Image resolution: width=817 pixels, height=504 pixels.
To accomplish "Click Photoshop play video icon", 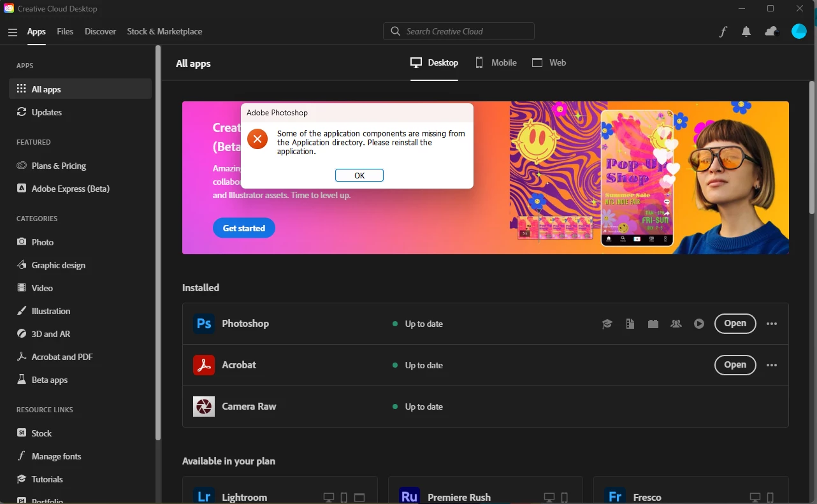I will pos(699,324).
